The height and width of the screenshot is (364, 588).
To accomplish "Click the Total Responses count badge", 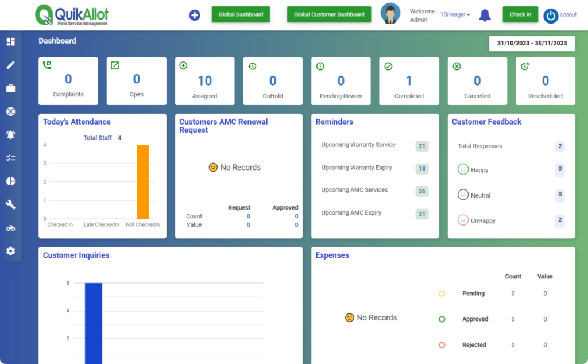I will click(x=560, y=146).
